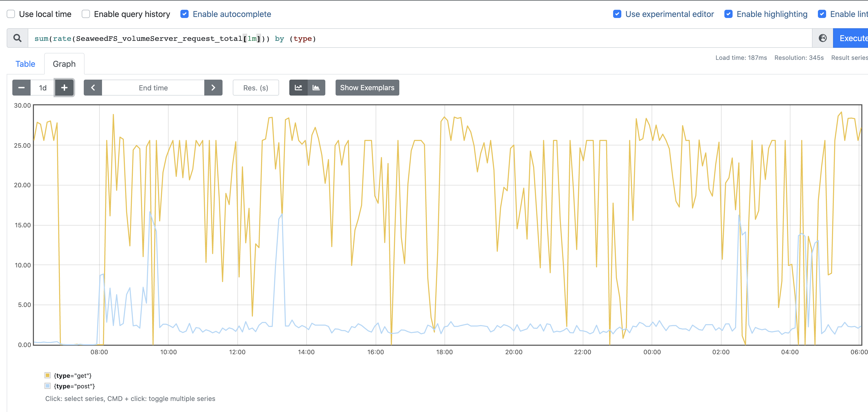The height and width of the screenshot is (412, 868).
Task: Click the Show Exemplars button
Action: coord(367,88)
